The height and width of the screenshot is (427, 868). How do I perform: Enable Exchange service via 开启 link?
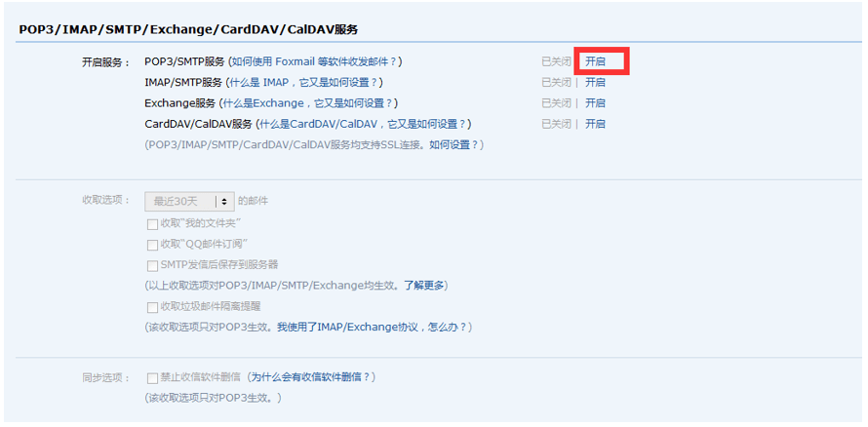[x=595, y=103]
